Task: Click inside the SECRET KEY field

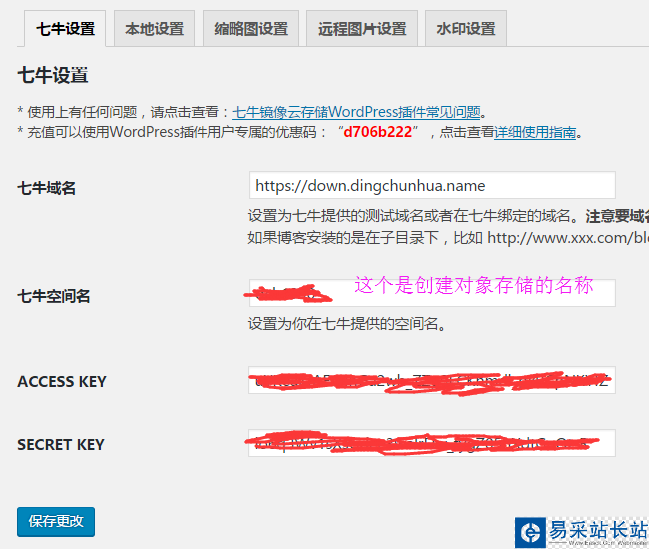Action: tap(432, 443)
